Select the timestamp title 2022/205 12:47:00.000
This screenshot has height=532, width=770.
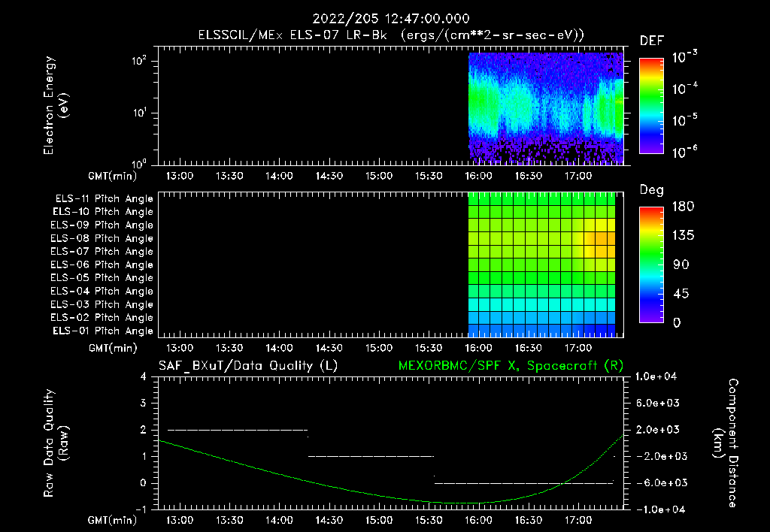391,19
